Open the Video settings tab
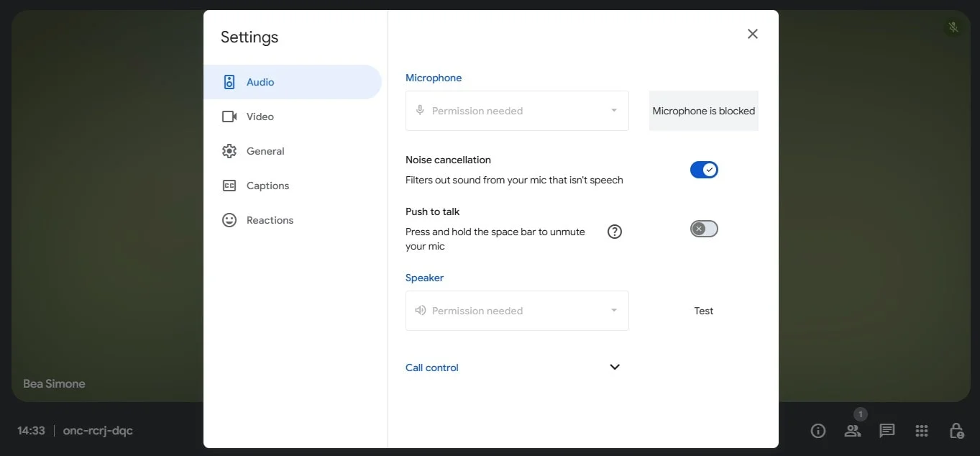 point(292,117)
